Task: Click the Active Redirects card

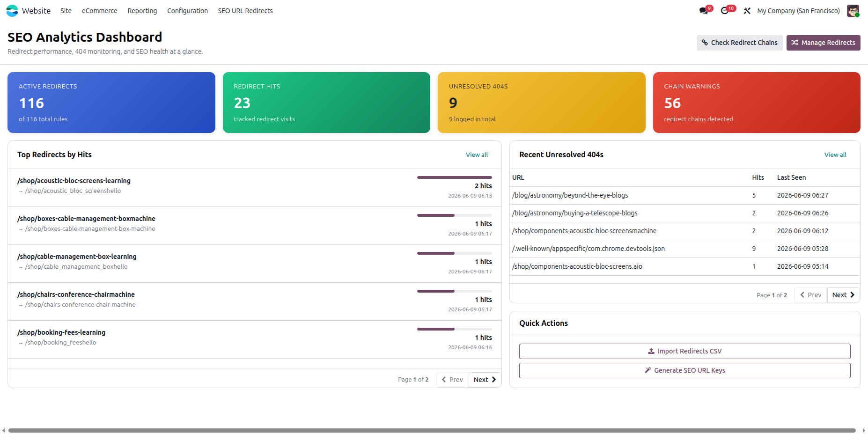Action: (111, 103)
